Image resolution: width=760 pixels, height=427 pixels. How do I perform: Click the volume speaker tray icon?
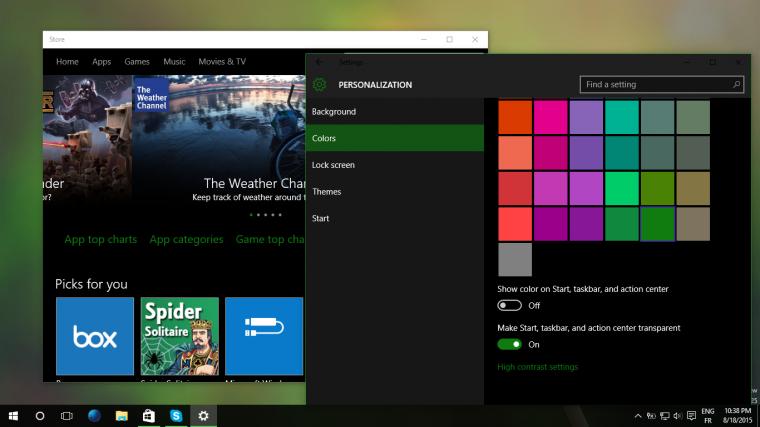[678, 416]
